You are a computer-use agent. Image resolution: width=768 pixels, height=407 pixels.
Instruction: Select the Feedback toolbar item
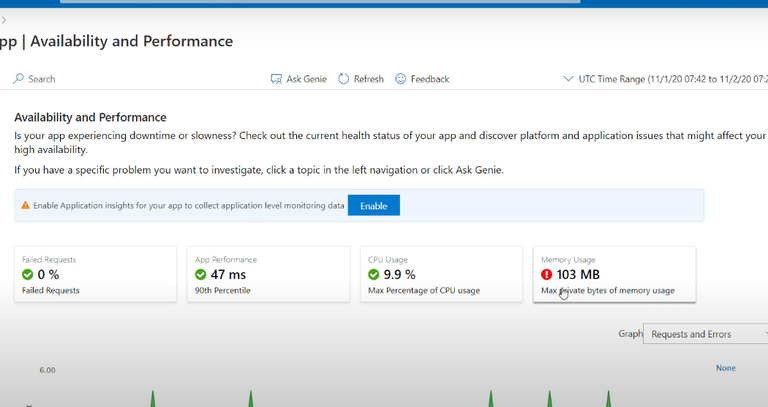pos(429,79)
